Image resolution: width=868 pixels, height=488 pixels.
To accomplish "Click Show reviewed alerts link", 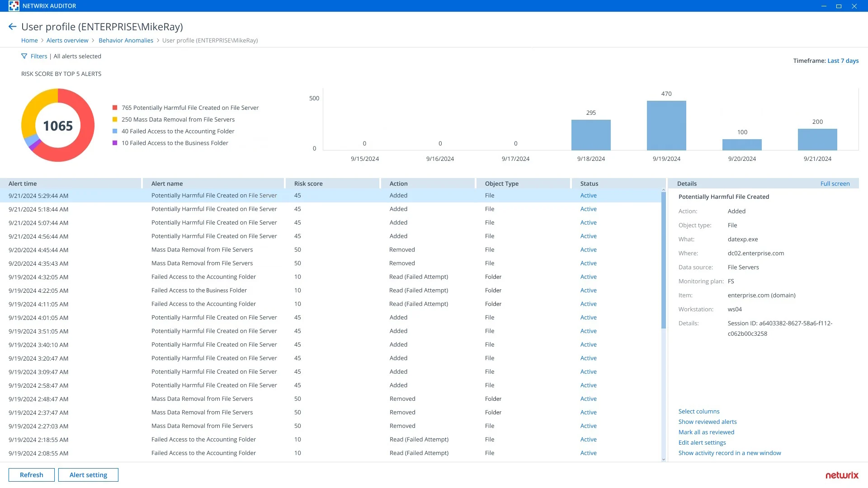I will coord(707,422).
